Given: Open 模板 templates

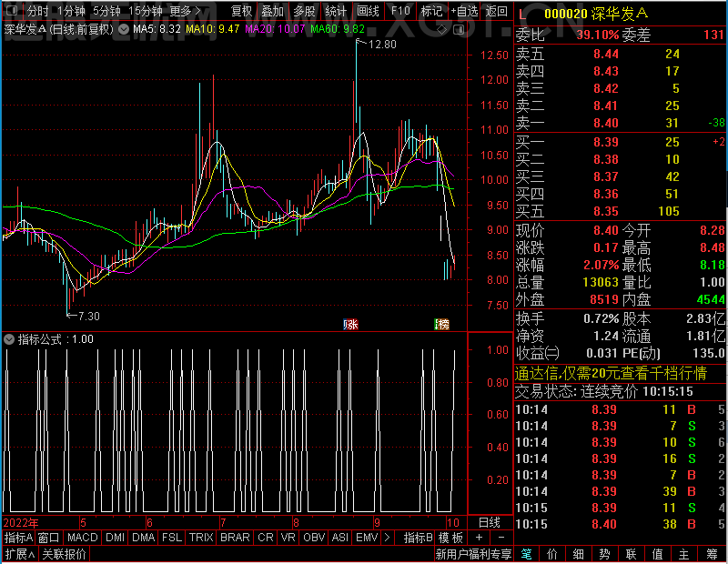Looking at the screenshot, I should (450, 538).
